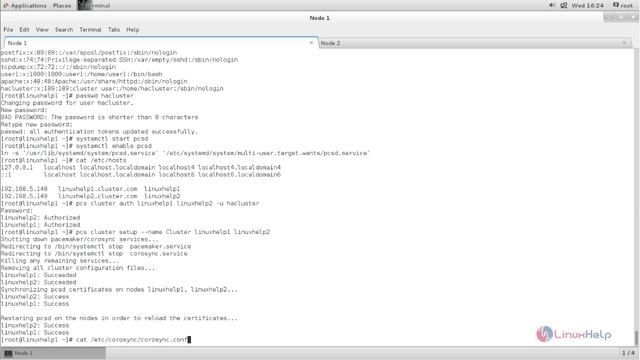Open the root user menu
Screen dimensions: 640x360
[623, 5]
